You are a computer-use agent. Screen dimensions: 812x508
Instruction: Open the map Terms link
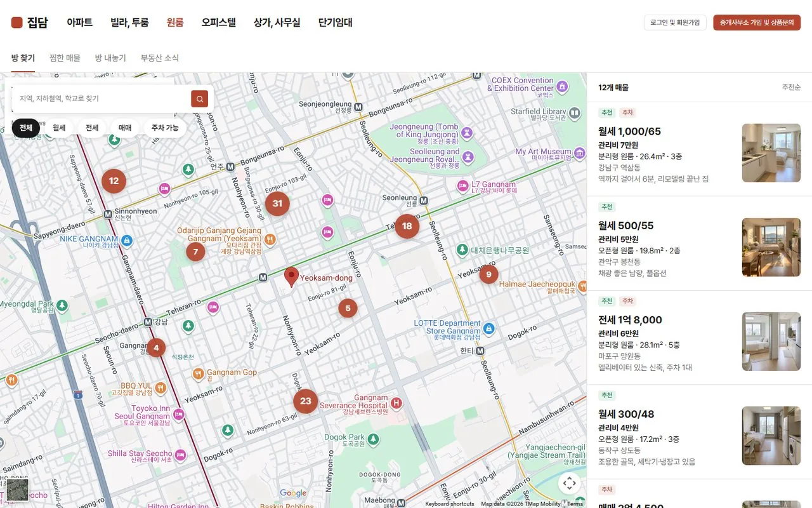click(575, 504)
